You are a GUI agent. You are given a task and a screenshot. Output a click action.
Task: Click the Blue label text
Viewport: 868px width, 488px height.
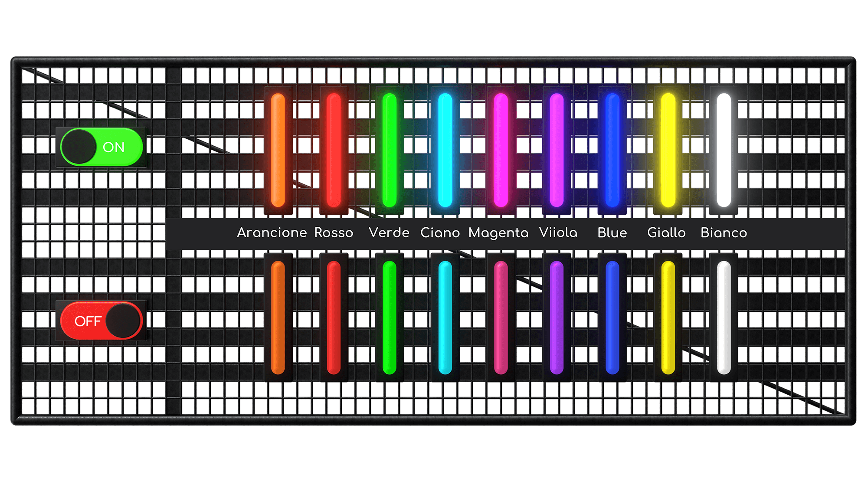pos(612,233)
